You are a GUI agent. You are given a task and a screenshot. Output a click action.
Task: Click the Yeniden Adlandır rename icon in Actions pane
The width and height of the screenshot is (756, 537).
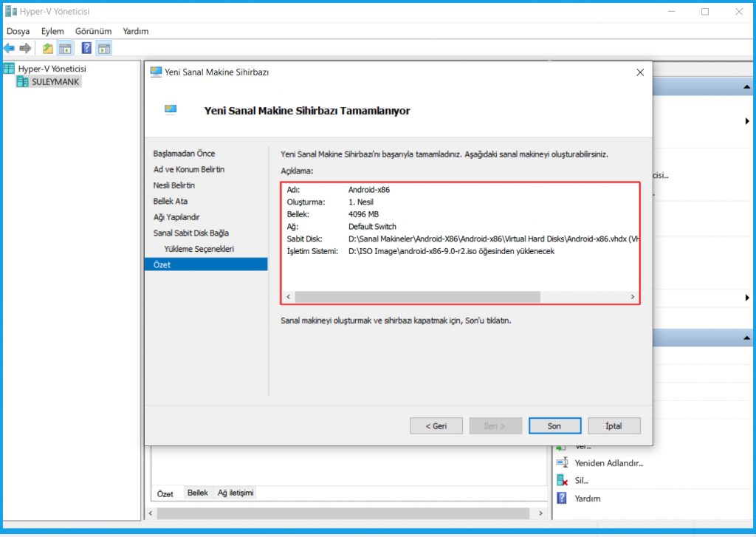[x=562, y=462]
